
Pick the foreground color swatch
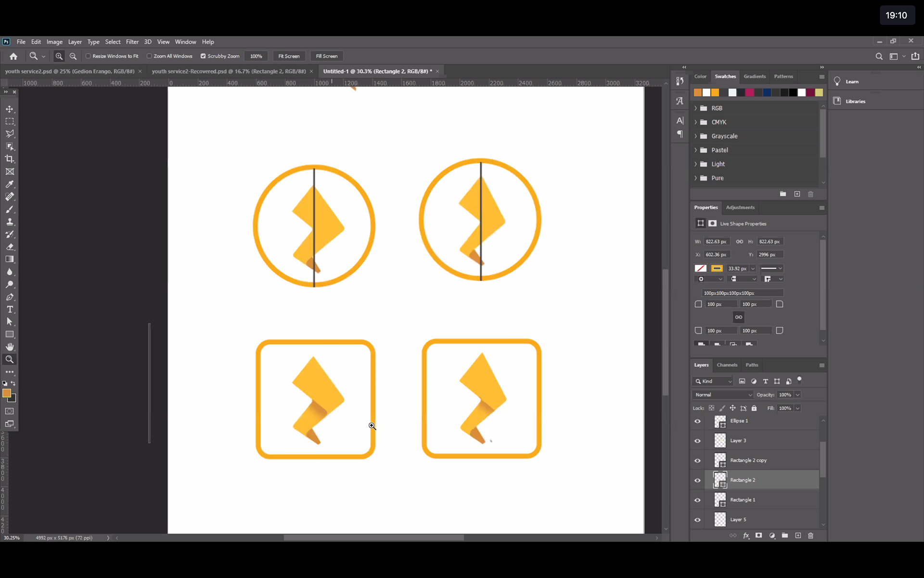(x=7, y=393)
